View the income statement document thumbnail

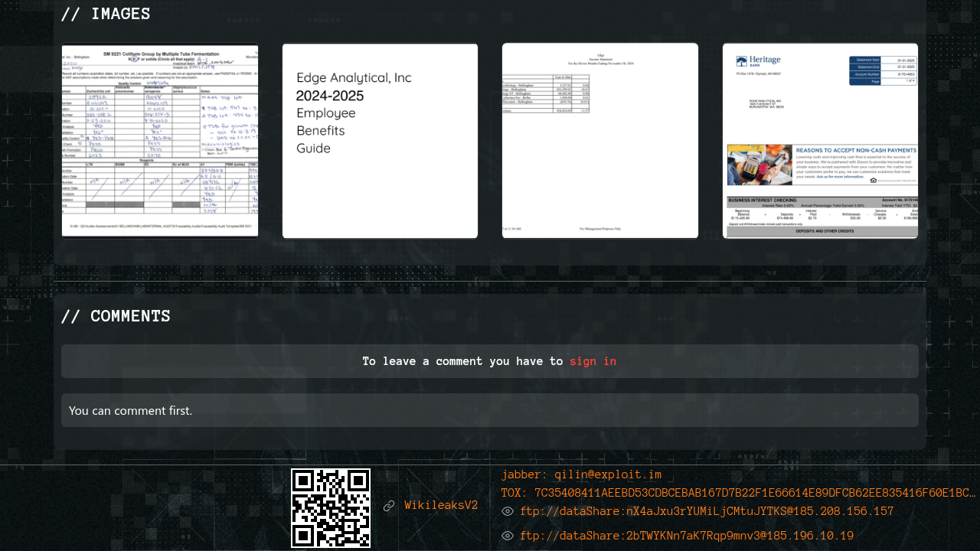(599, 141)
